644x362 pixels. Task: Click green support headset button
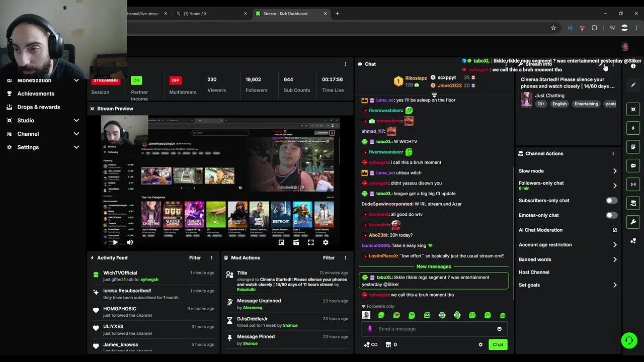coord(629,340)
